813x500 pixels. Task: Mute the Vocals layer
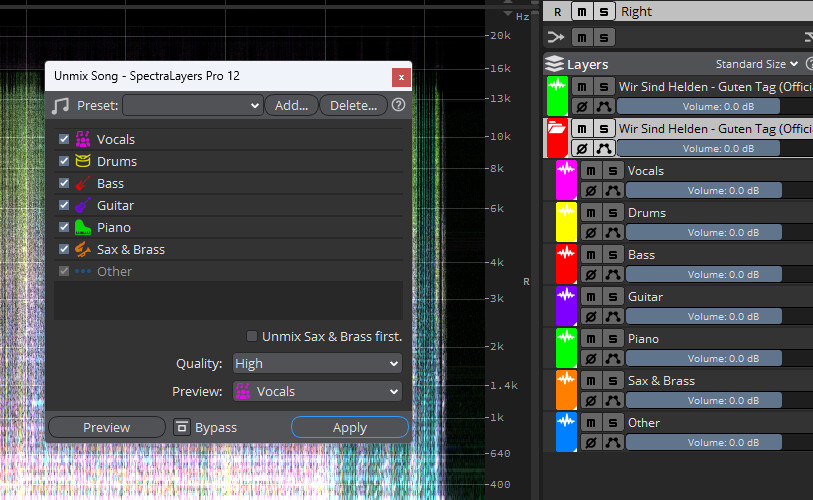click(591, 171)
